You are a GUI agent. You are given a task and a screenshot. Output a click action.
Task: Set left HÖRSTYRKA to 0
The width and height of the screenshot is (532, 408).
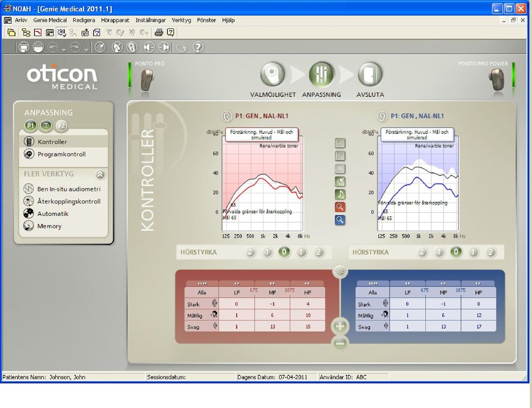coord(284,252)
